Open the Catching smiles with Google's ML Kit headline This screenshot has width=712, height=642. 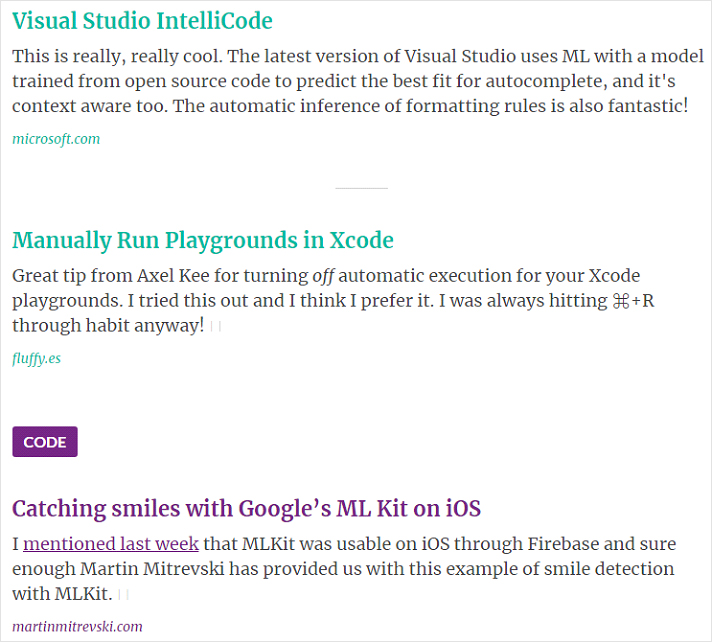(x=247, y=508)
